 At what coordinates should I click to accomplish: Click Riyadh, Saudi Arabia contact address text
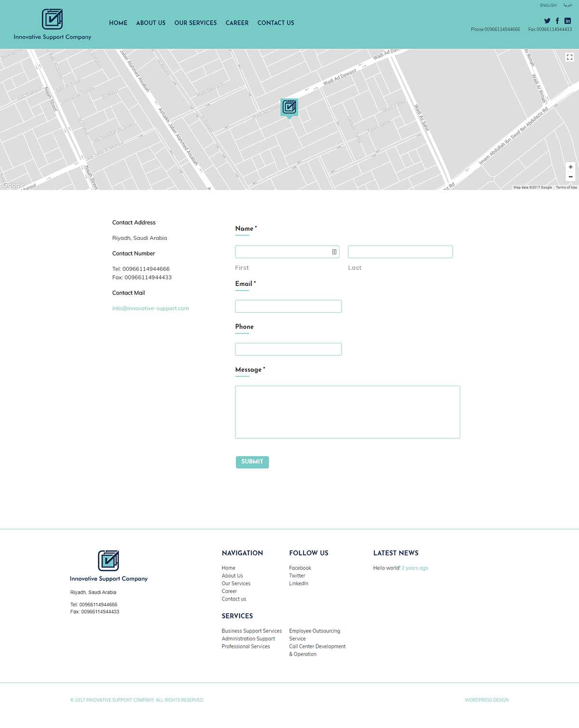click(139, 238)
